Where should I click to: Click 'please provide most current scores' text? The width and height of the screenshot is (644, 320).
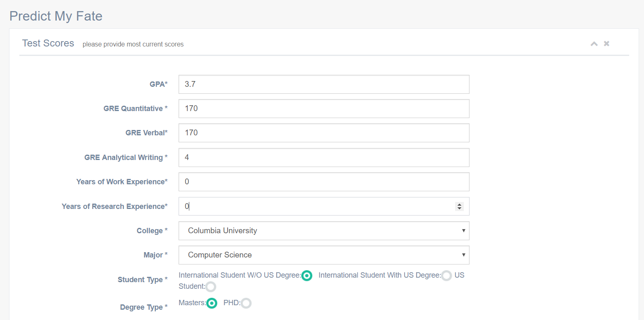pos(133,44)
